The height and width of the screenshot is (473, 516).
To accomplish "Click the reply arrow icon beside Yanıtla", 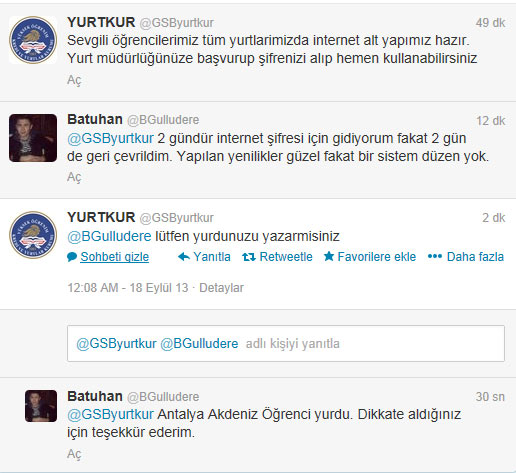I will pos(184,257).
